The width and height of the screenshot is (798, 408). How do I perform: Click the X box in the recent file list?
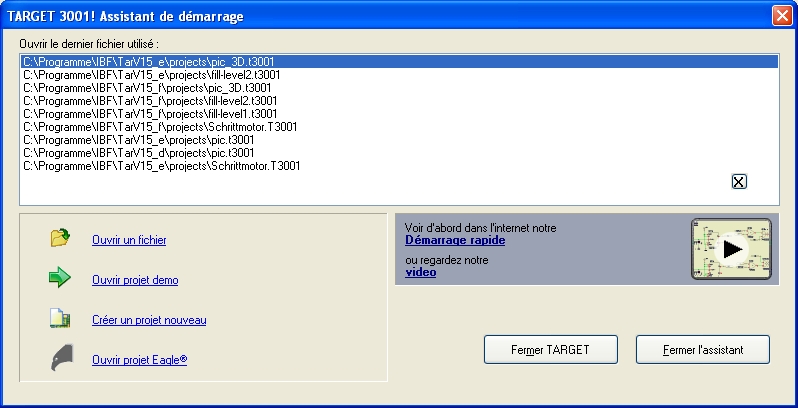739,181
